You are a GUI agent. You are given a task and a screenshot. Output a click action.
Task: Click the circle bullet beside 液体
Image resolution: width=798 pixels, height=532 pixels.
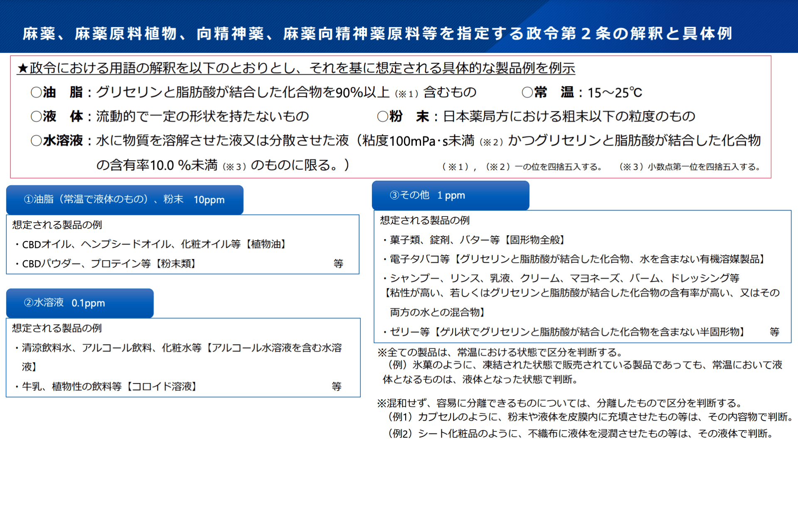(x=36, y=116)
